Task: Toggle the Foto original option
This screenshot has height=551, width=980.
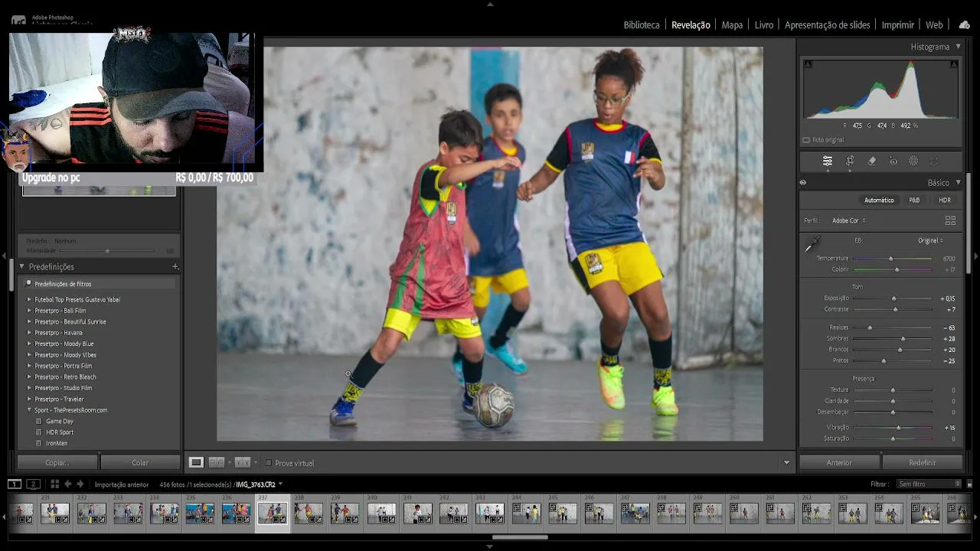Action: click(806, 140)
